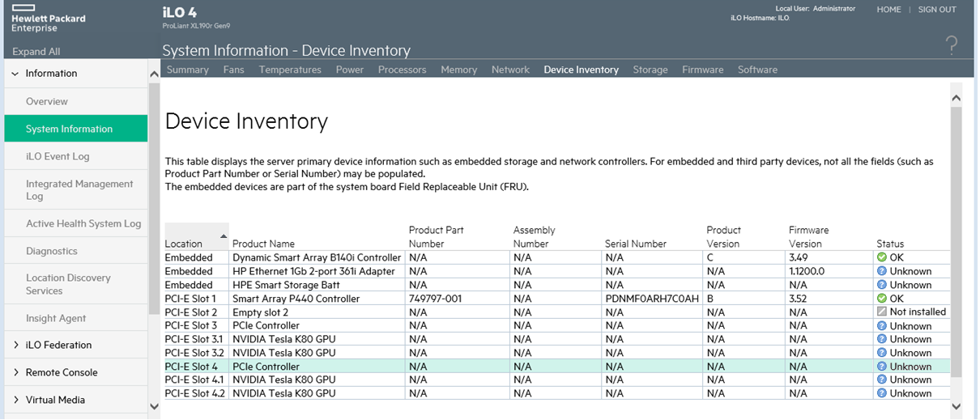Click Unknown status icon for PCI-E Slot 4

[882, 367]
